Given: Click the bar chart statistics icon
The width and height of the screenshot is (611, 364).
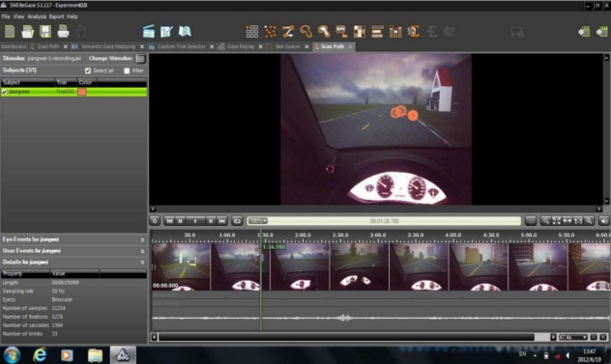Looking at the screenshot, I should pyautogui.click(x=395, y=32).
